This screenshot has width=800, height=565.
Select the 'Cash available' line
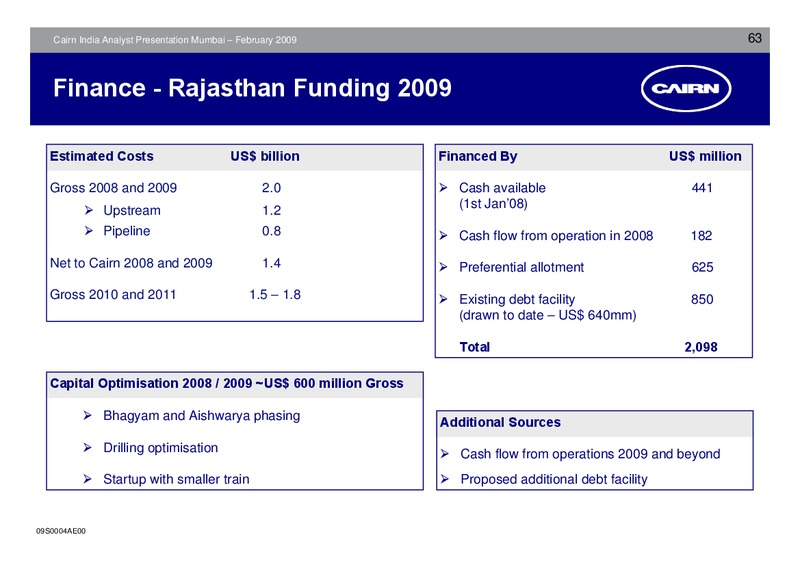(502, 188)
